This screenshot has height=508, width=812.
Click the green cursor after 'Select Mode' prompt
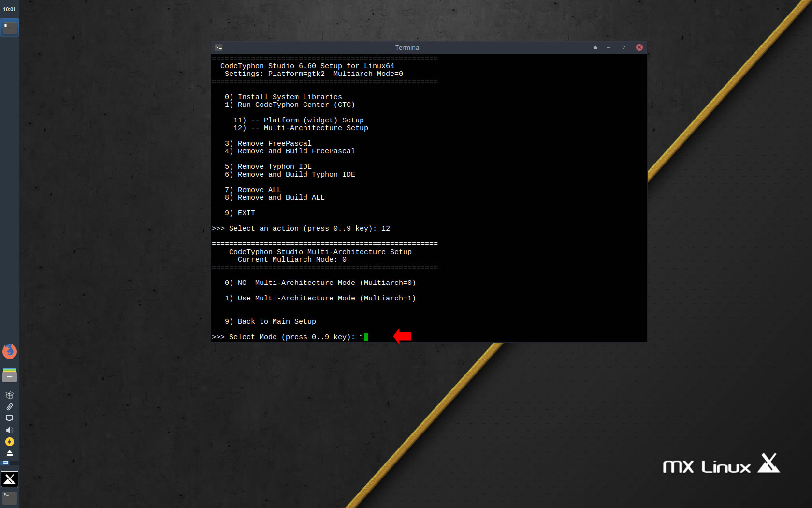pyautogui.click(x=366, y=337)
